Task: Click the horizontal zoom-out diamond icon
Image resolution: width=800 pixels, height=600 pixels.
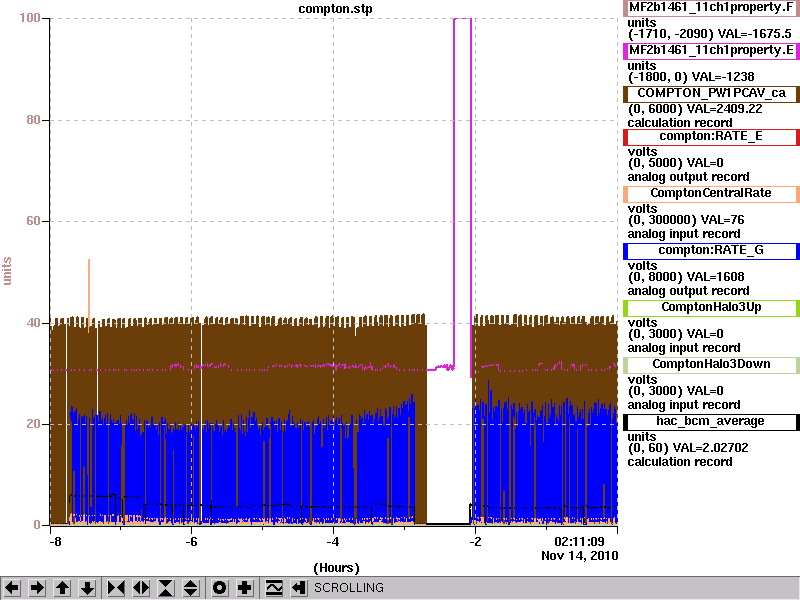Action: click(141, 588)
